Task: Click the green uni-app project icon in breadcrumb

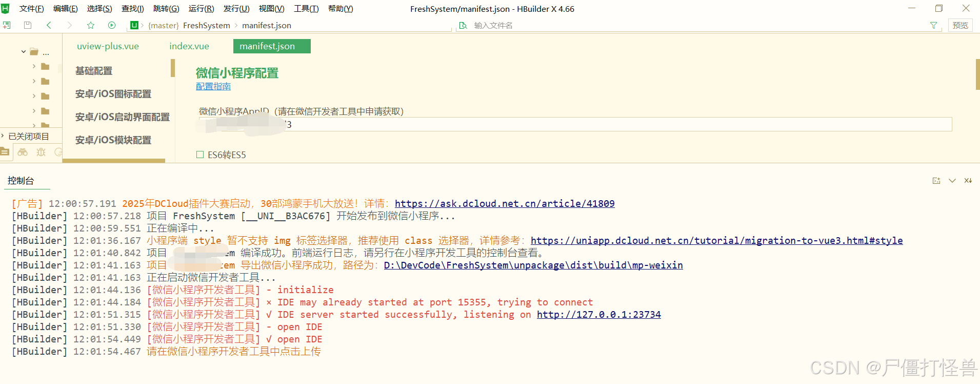Action: click(x=134, y=25)
